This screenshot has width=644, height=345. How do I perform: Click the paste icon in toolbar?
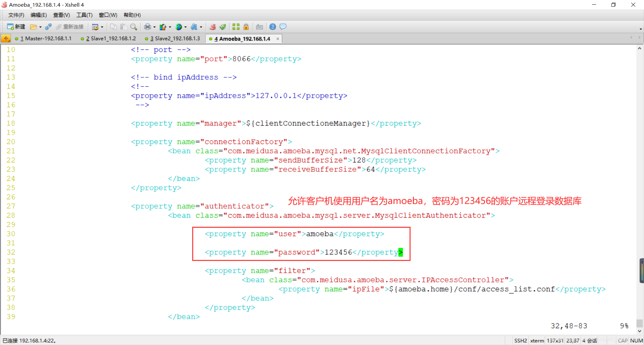123,27
